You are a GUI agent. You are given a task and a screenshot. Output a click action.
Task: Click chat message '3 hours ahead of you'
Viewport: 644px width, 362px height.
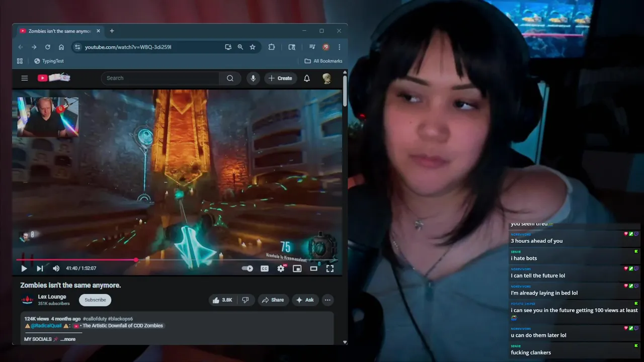point(536,241)
